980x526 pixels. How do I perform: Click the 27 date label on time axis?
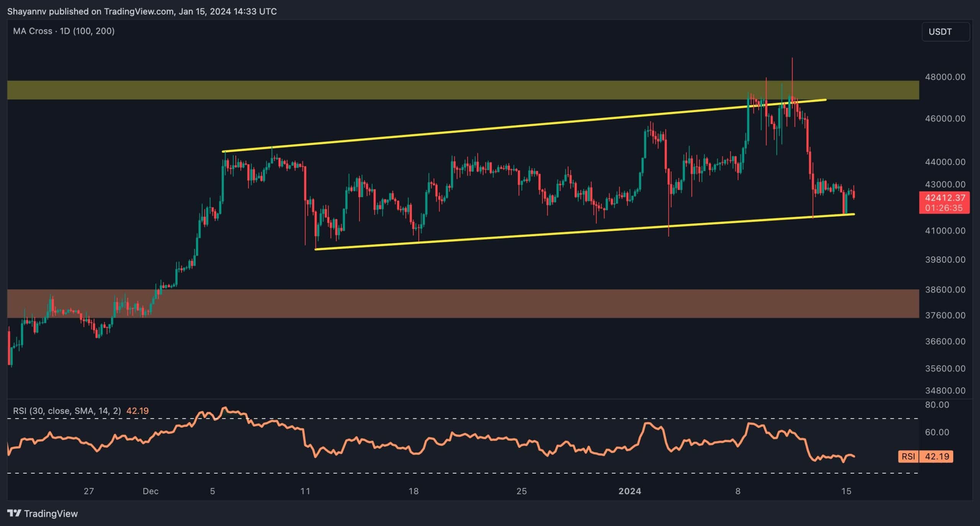pos(89,491)
